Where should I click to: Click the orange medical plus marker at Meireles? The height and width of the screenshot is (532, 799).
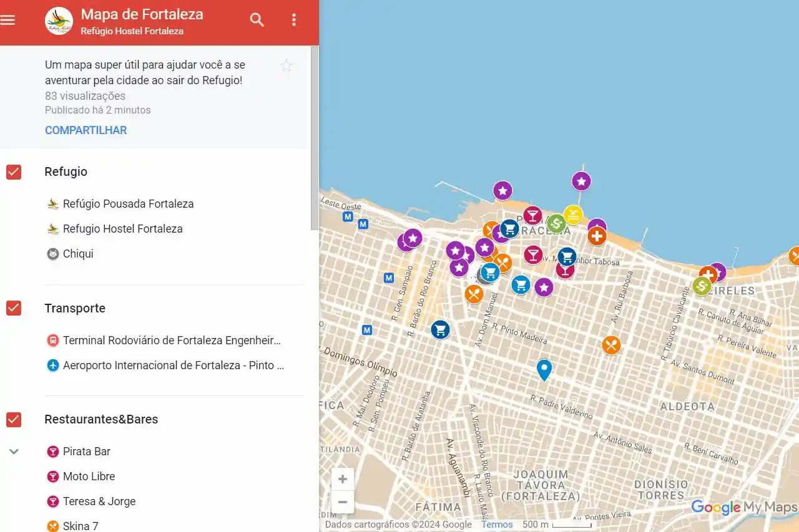pyautogui.click(x=708, y=274)
